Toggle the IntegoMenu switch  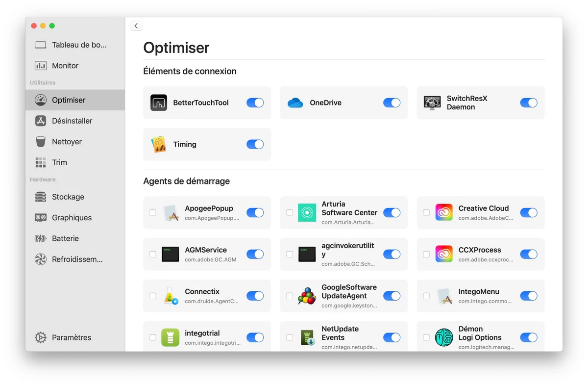pyautogui.click(x=529, y=296)
